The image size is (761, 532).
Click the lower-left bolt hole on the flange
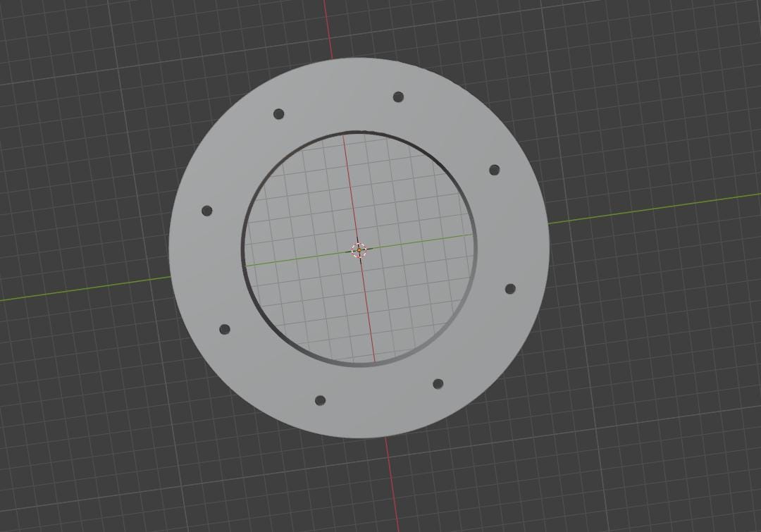(224, 329)
